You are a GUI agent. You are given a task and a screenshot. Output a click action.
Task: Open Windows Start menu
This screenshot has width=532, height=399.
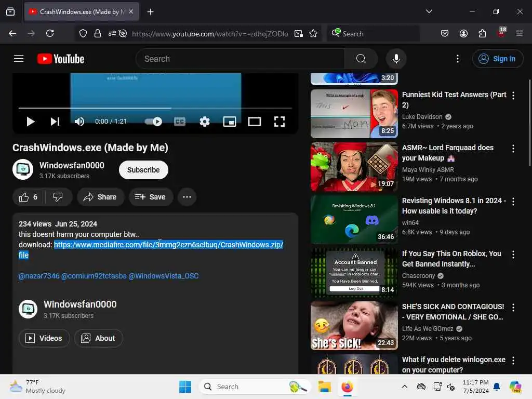[x=185, y=387]
